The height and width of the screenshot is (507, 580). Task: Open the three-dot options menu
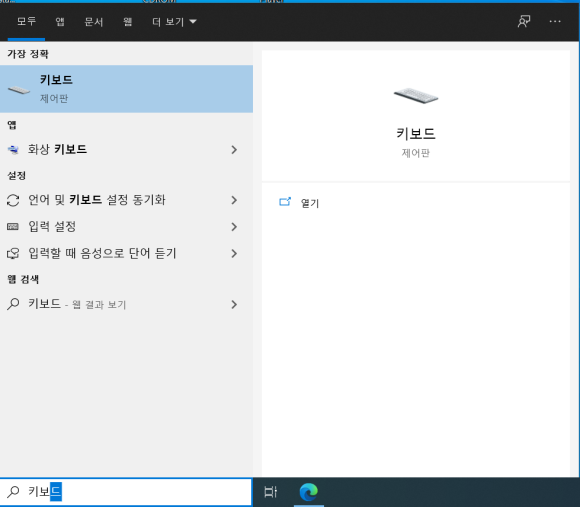[555, 21]
